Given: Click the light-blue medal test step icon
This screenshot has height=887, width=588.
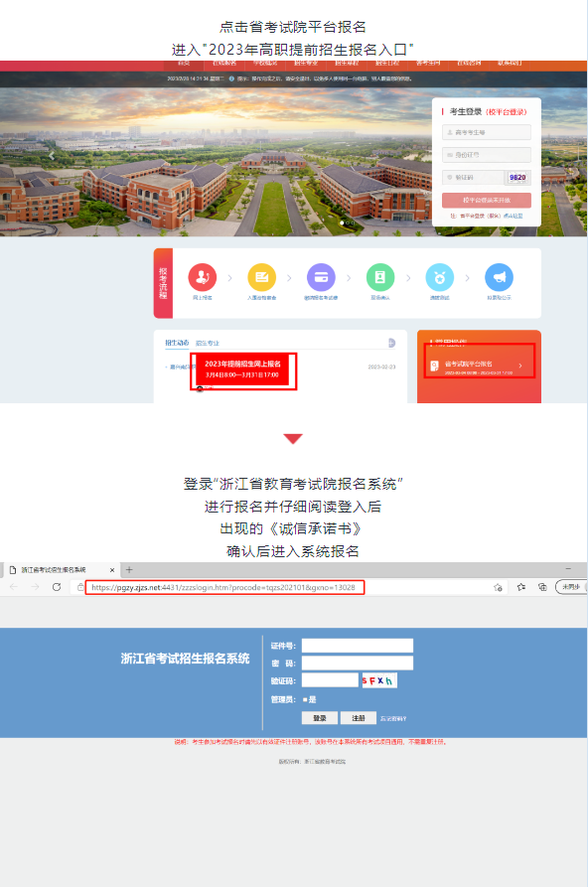Looking at the screenshot, I should 440,277.
